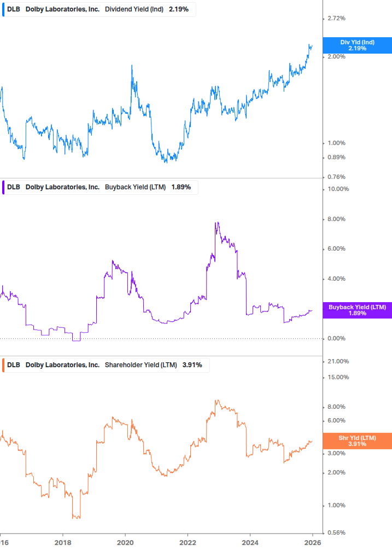Viewport: 392px width, 550px height.
Task: Click the 2024 label on the time axis
Action: coord(250,543)
